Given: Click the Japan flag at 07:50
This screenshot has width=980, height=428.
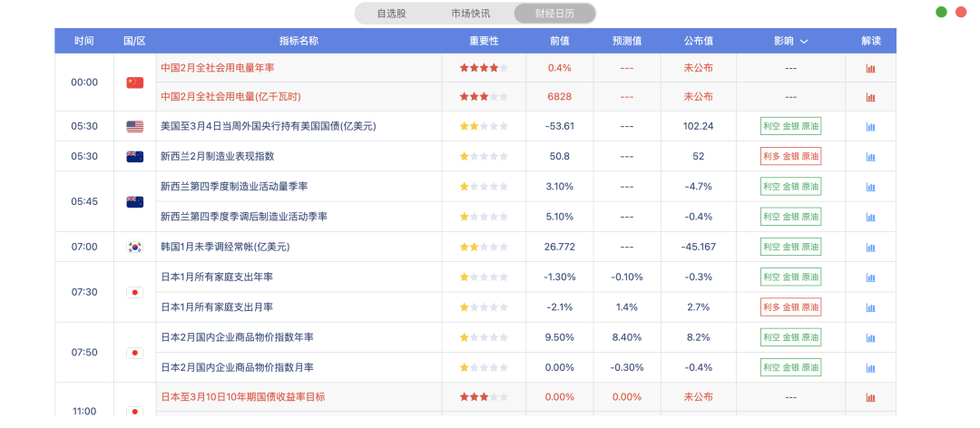Looking at the screenshot, I should 135,353.
